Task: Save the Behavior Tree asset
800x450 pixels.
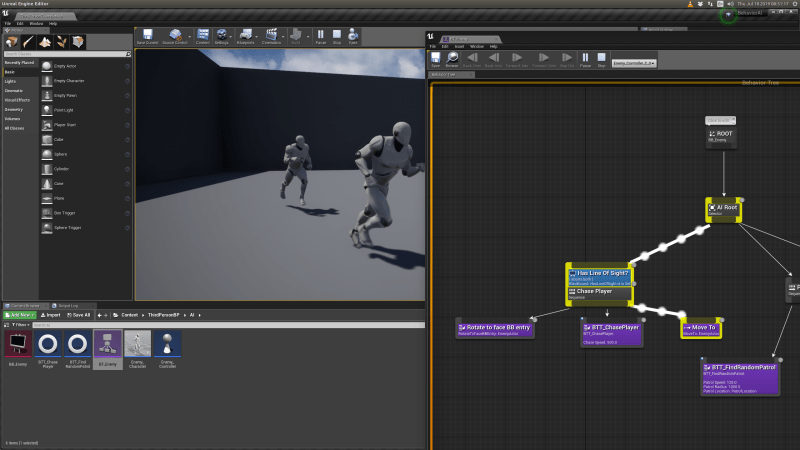Action: [x=435, y=61]
